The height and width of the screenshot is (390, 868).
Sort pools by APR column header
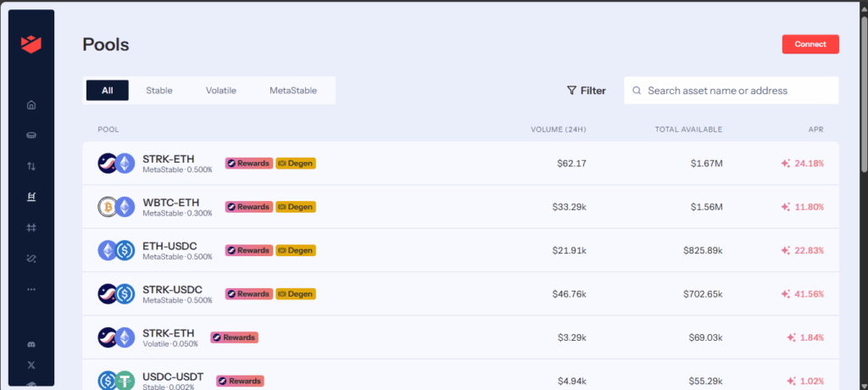(x=815, y=130)
